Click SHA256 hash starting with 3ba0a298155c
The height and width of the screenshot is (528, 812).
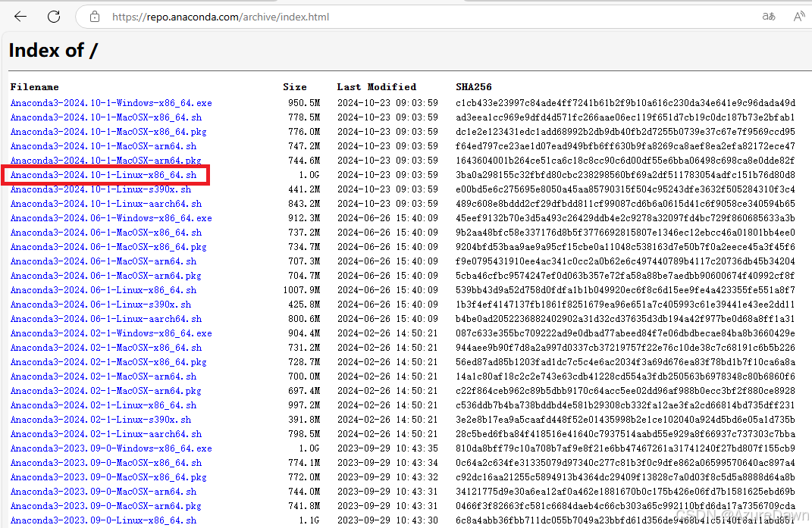point(625,175)
